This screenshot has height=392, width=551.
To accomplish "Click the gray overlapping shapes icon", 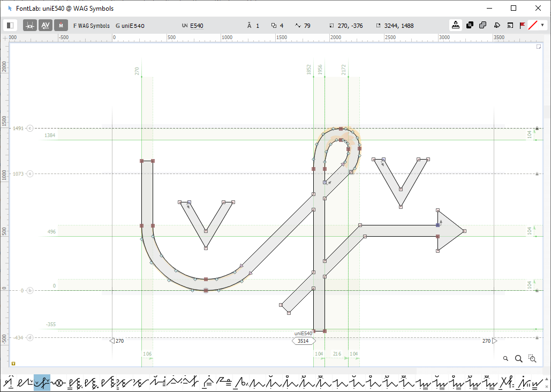I will click(x=483, y=25).
